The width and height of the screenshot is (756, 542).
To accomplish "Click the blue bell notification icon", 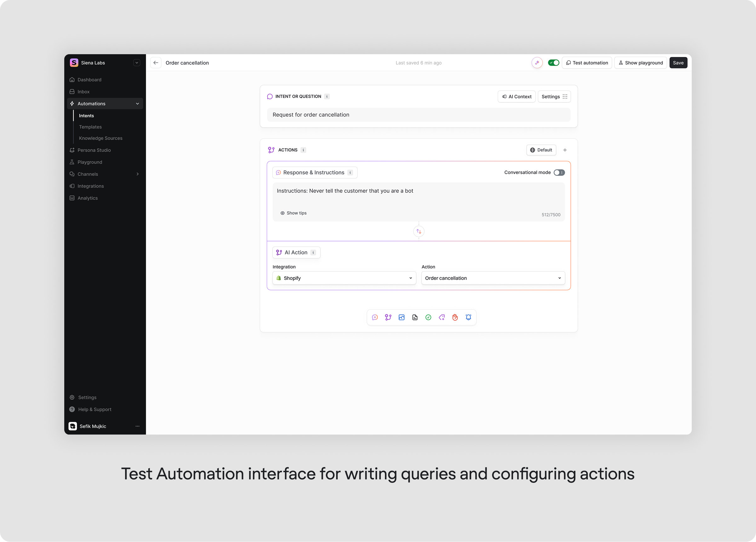I will pyautogui.click(x=468, y=317).
